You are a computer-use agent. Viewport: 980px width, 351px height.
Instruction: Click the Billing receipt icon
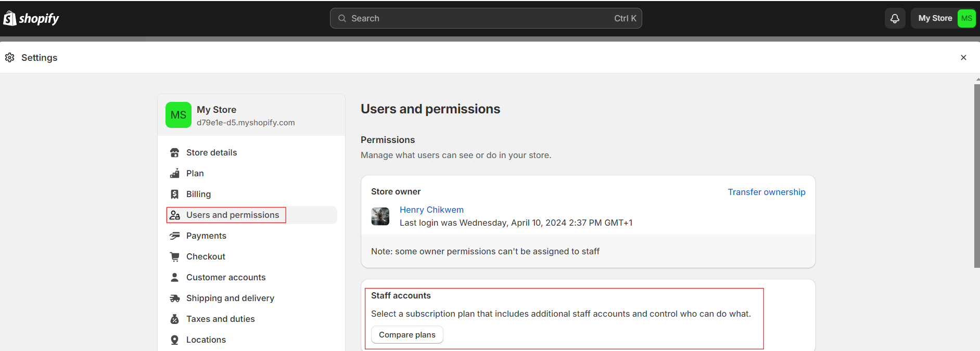pos(175,194)
